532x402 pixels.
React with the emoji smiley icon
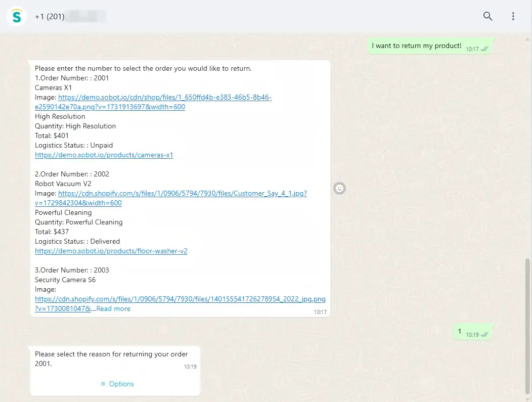point(339,188)
